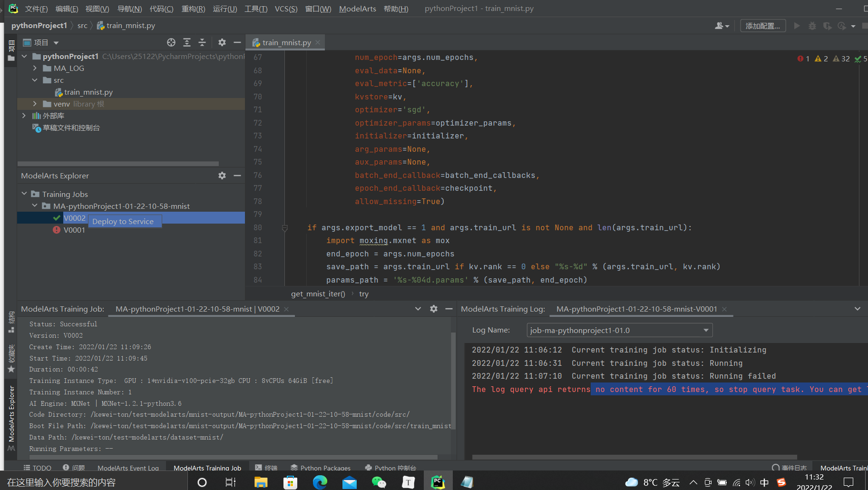Close the V0002 training job tab
This screenshot has width=868, height=490.
[286, 309]
